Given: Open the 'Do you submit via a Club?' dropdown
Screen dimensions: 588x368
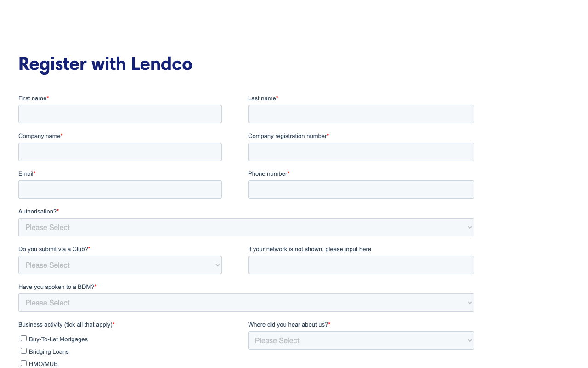Looking at the screenshot, I should (120, 265).
